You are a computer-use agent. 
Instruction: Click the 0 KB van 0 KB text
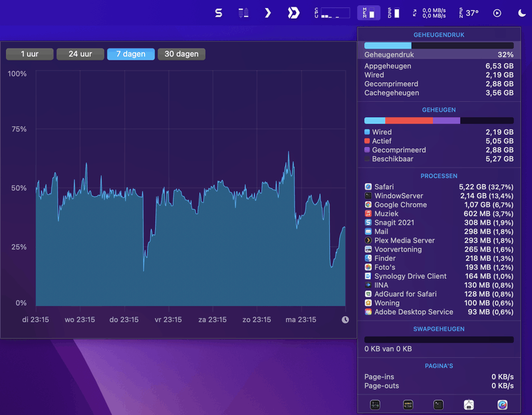coord(388,349)
